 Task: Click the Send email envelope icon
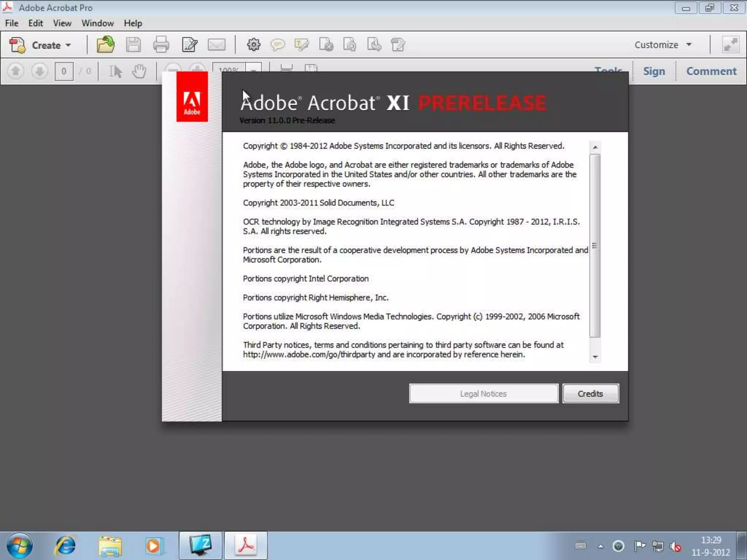point(216,45)
